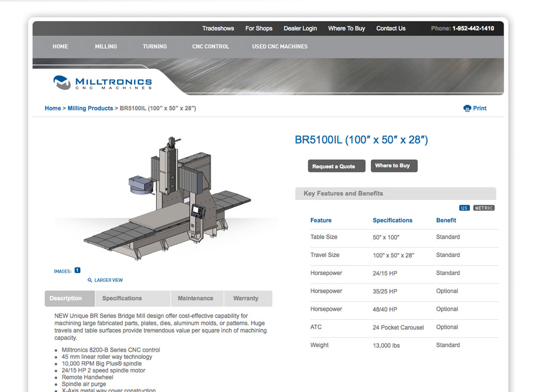Open the For Shops link
This screenshot has width=538, height=392.
(259, 29)
